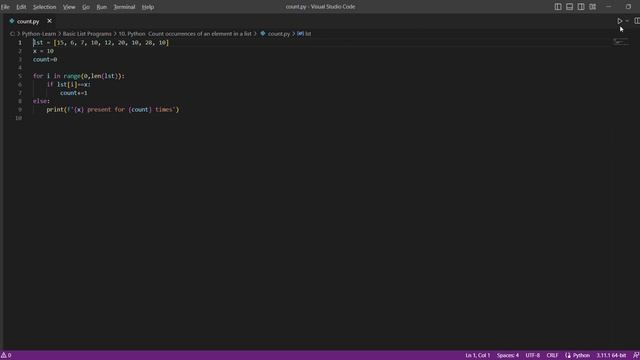Viewport: 640px width, 360px height.
Task: Change line endings via CRLF
Action: click(552, 356)
